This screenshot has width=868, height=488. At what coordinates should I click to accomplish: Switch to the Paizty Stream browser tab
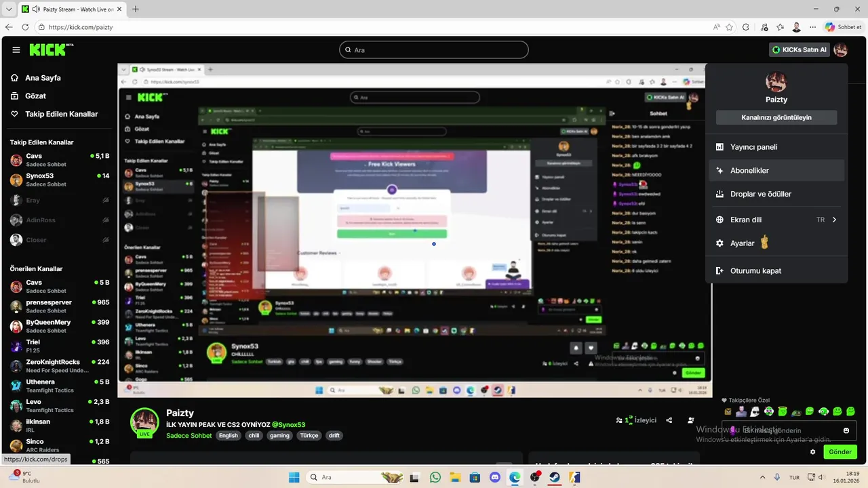(71, 9)
